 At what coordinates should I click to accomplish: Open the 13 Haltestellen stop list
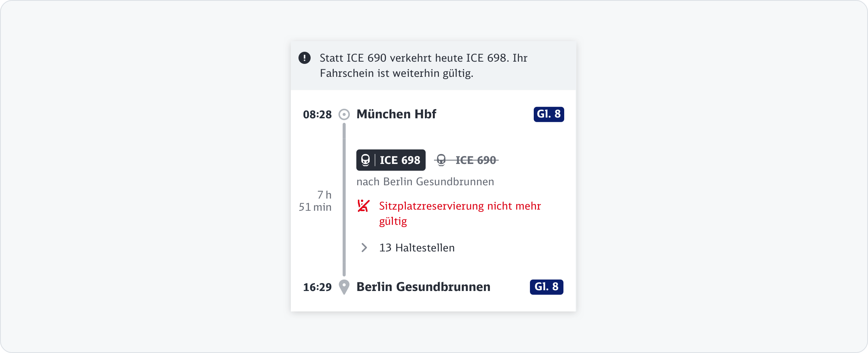coord(417,248)
